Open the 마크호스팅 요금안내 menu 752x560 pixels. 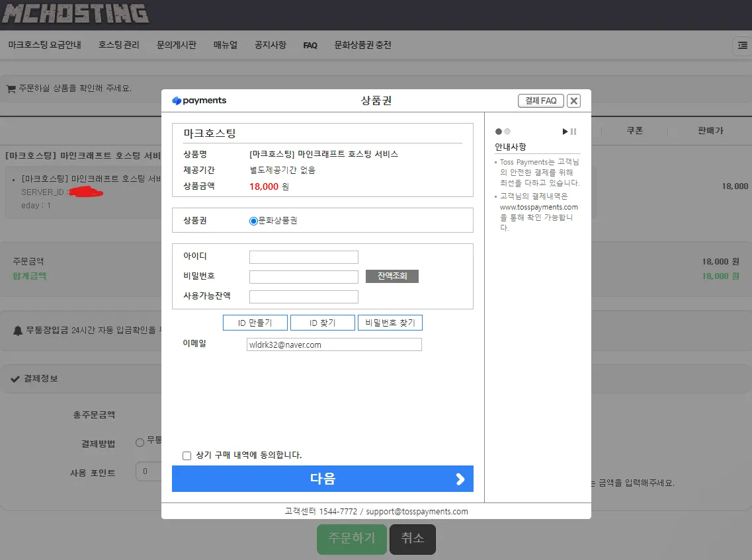click(44, 45)
